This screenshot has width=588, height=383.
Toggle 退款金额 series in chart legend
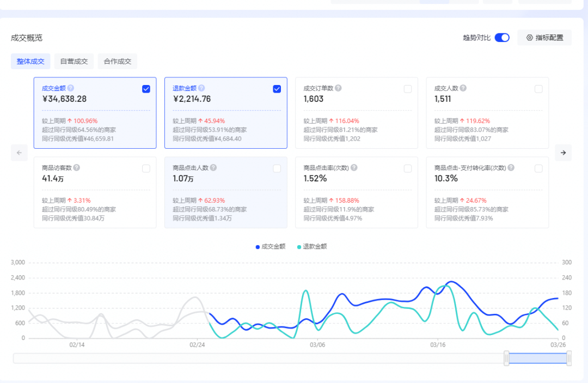pyautogui.click(x=312, y=246)
